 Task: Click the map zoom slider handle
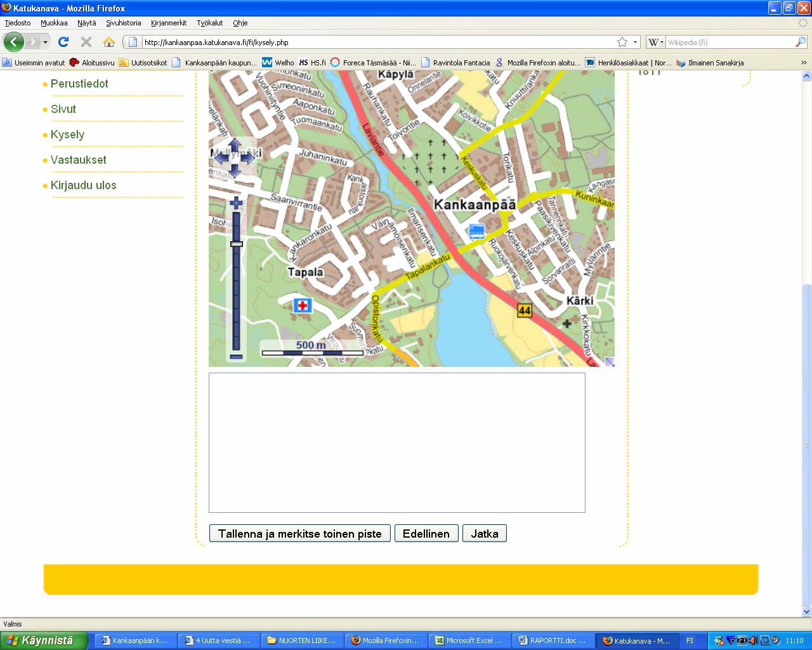pos(237,244)
